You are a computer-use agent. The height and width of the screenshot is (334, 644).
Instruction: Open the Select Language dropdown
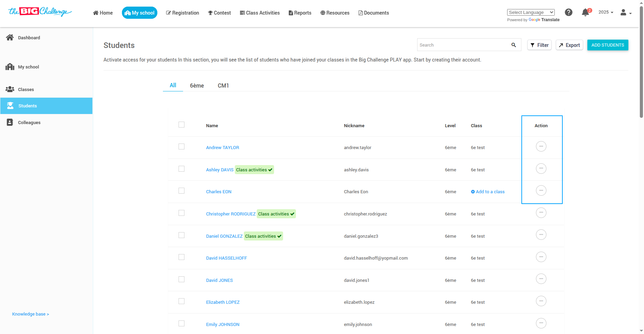pos(530,13)
